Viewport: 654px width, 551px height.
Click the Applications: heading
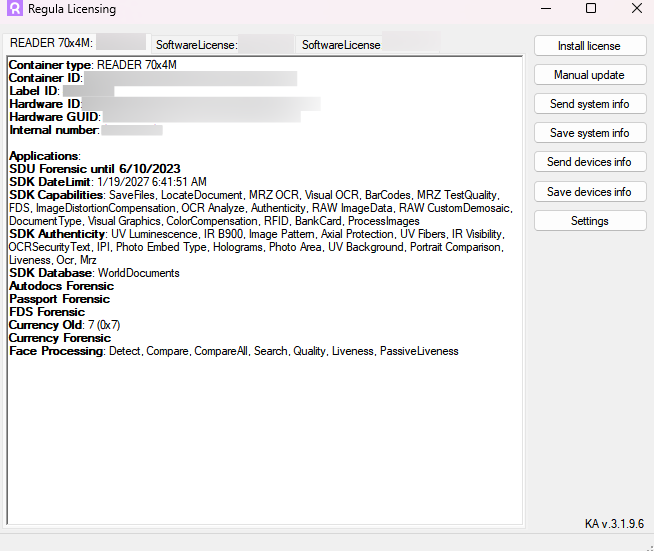pos(45,156)
